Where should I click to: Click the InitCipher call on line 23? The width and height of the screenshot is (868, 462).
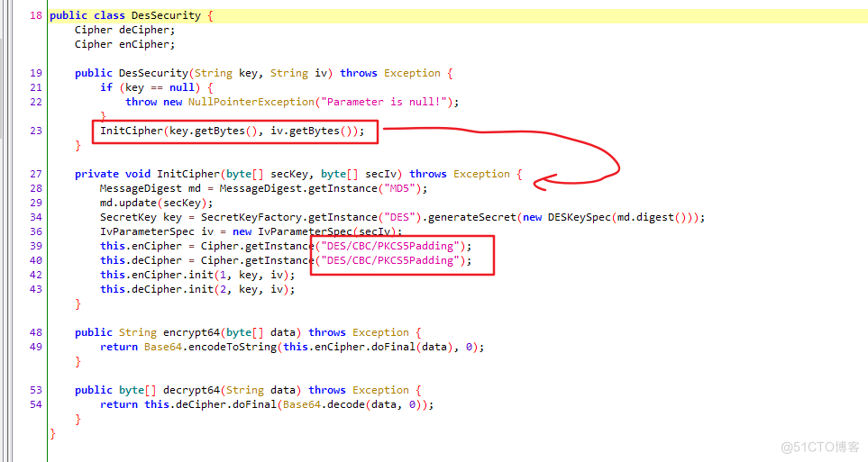coord(132,131)
